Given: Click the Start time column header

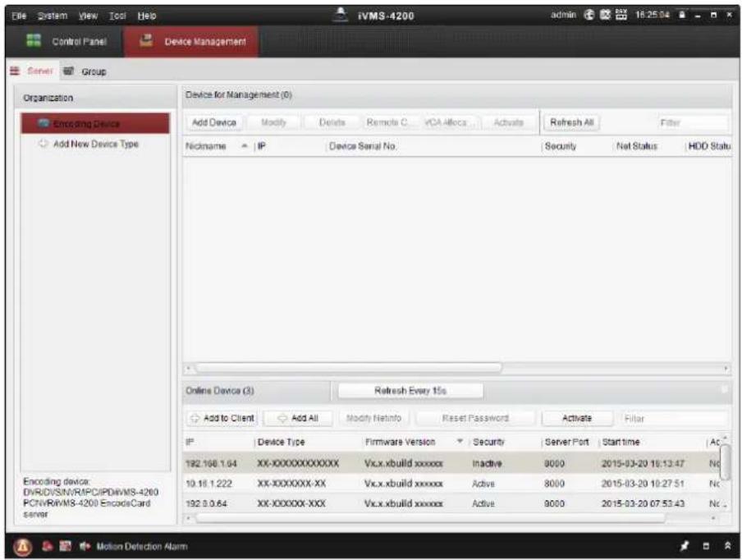Looking at the screenshot, I should click(x=652, y=442).
